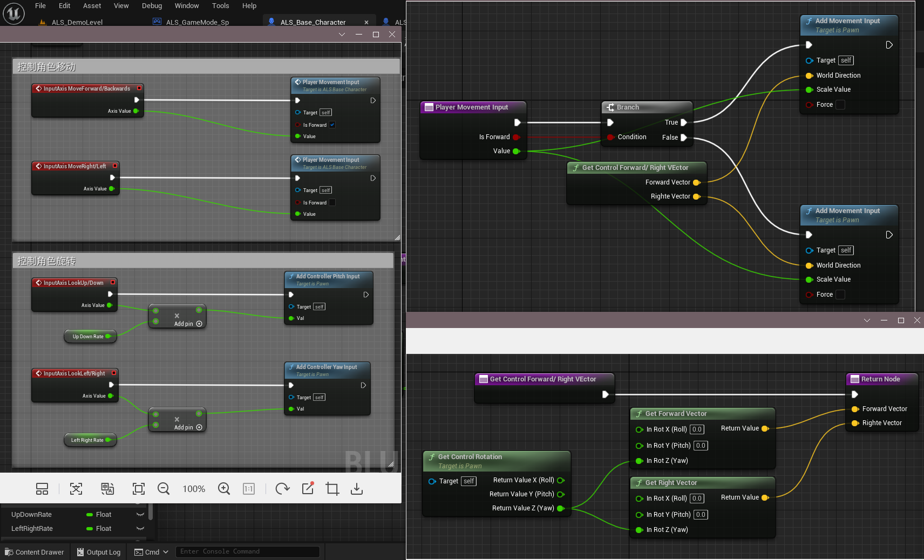Open the Cmd console type dropdown
The height and width of the screenshot is (560, 924).
point(166,552)
